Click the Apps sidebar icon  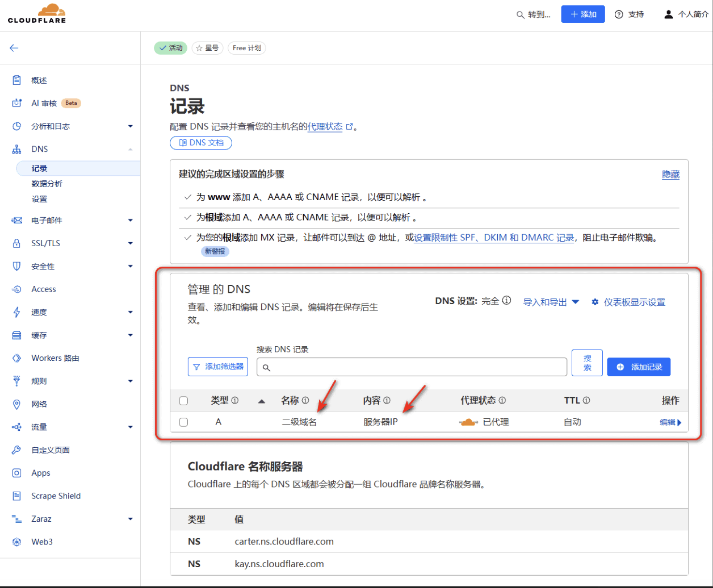click(16, 473)
